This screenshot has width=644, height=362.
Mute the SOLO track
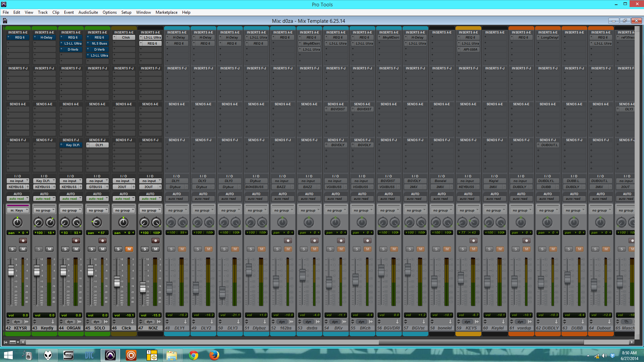[x=103, y=249]
